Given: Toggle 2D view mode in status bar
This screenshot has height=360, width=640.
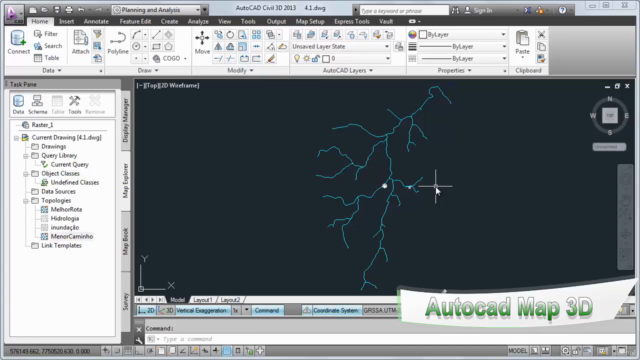Looking at the screenshot, I should click(146, 311).
